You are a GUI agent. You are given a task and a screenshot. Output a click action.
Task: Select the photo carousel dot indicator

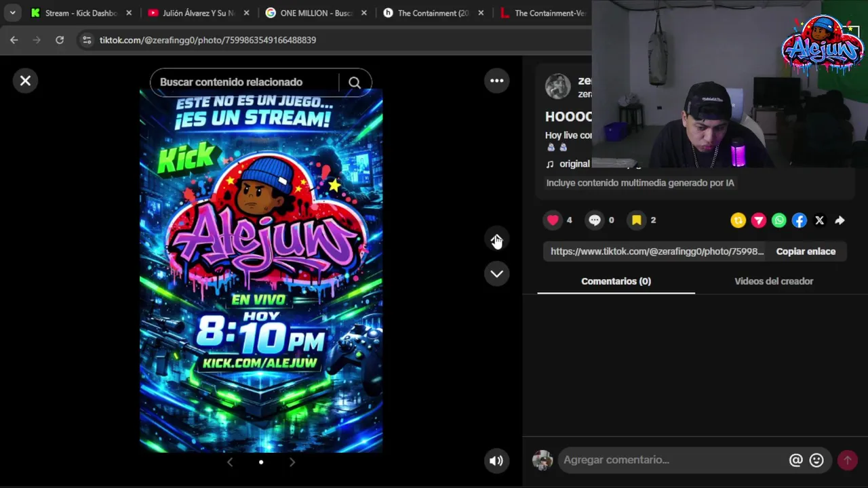(261, 462)
